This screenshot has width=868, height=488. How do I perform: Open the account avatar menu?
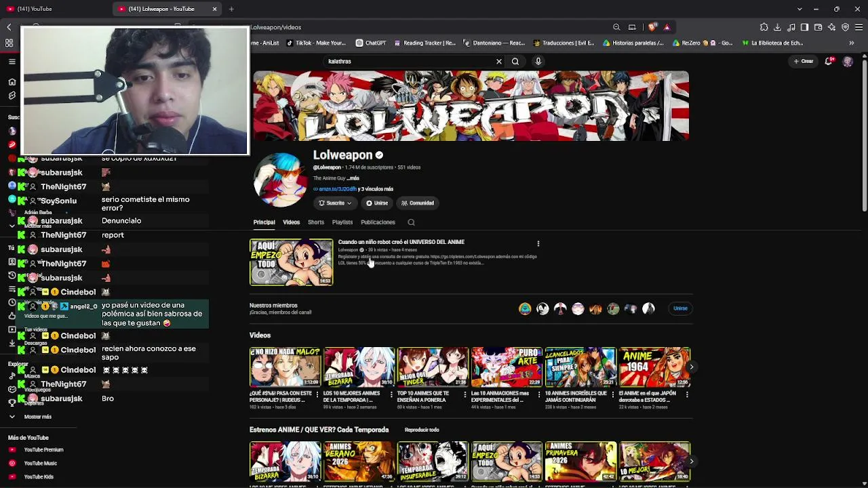848,62
